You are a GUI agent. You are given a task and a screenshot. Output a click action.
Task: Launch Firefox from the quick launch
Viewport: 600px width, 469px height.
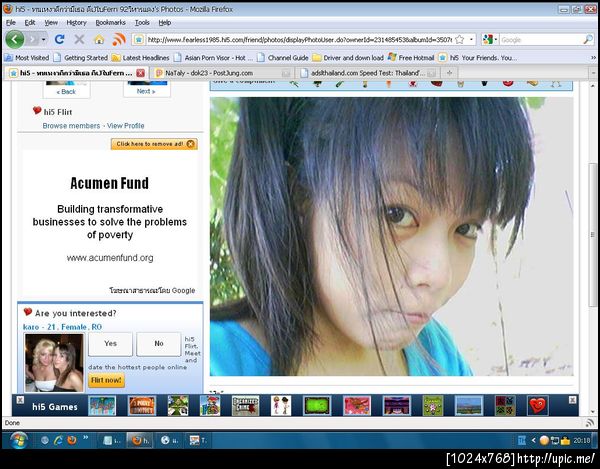(x=72, y=440)
